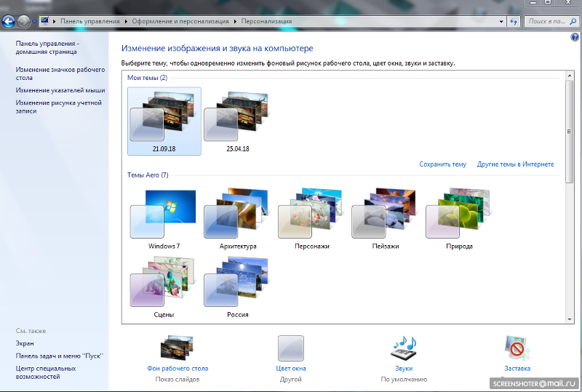Viewport: 582px width, 392px height.
Task: Click the Back navigation arrow button
Action: (x=8, y=22)
